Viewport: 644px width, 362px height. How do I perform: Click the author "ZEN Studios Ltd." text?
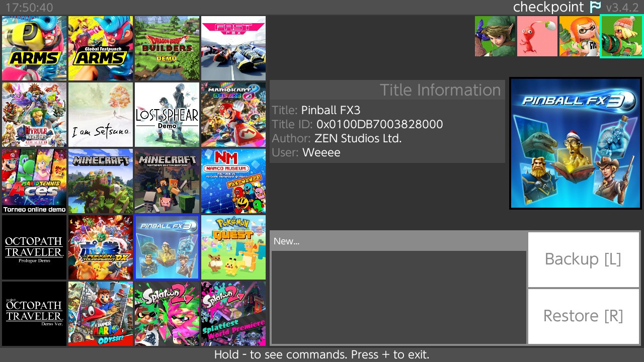[x=358, y=138]
